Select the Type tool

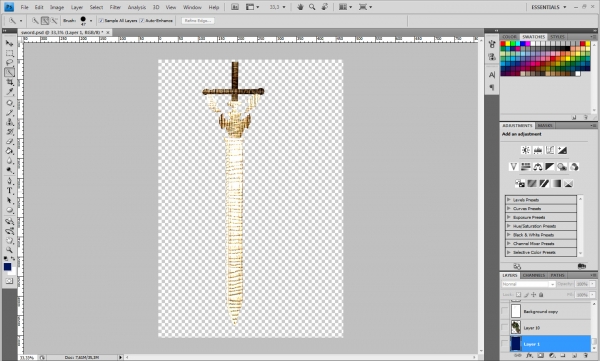[x=9, y=191]
